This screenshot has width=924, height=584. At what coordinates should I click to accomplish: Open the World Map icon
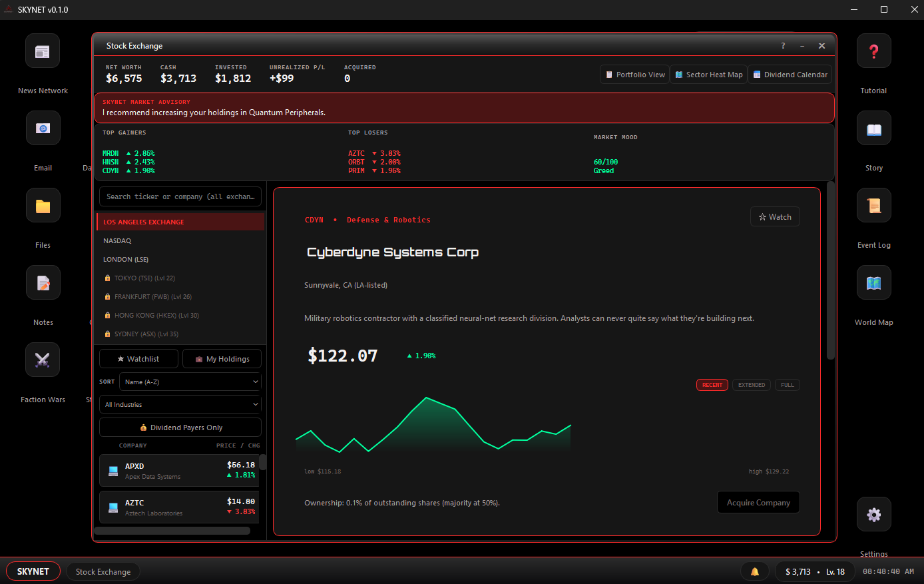pyautogui.click(x=873, y=283)
